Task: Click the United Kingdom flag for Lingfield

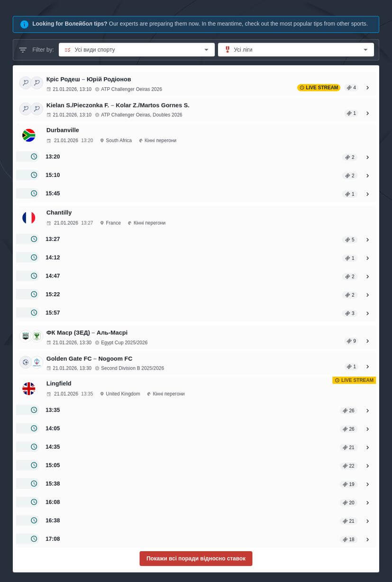Action: [x=29, y=388]
